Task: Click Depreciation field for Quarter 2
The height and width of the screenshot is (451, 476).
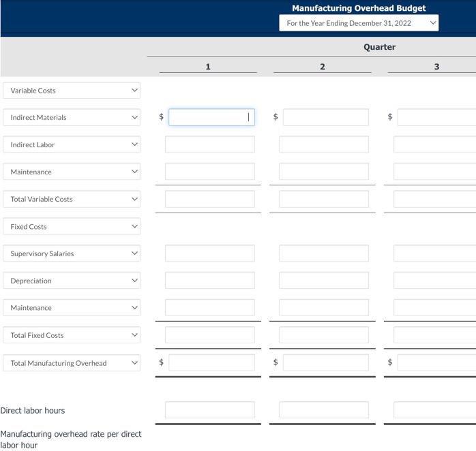Action: click(324, 280)
